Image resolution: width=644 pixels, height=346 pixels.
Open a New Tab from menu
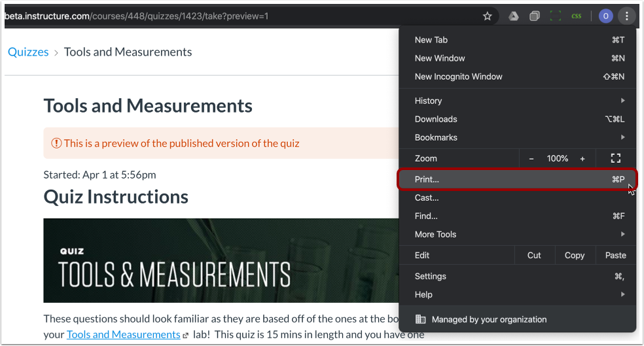pyautogui.click(x=517, y=40)
